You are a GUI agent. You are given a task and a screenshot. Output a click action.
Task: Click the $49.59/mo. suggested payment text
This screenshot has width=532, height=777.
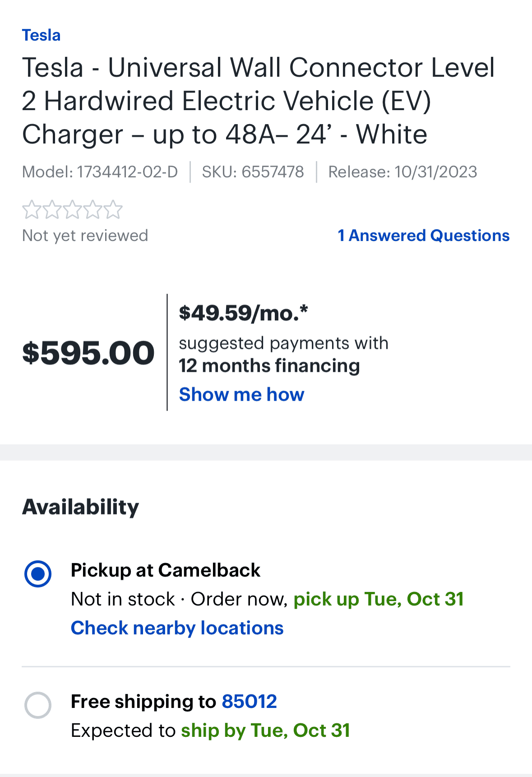244,313
